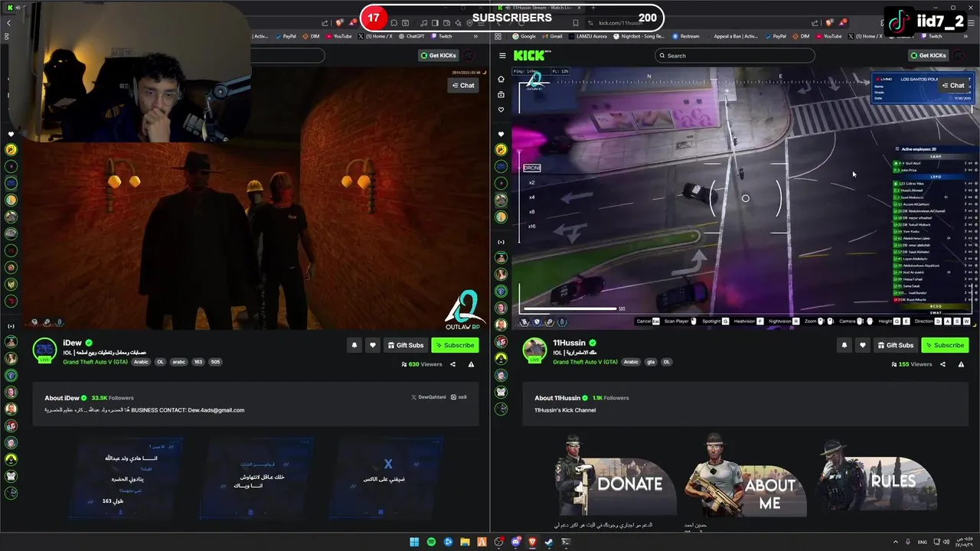Follow iDew with heart button
This screenshot has width=980, height=551.
click(x=373, y=345)
